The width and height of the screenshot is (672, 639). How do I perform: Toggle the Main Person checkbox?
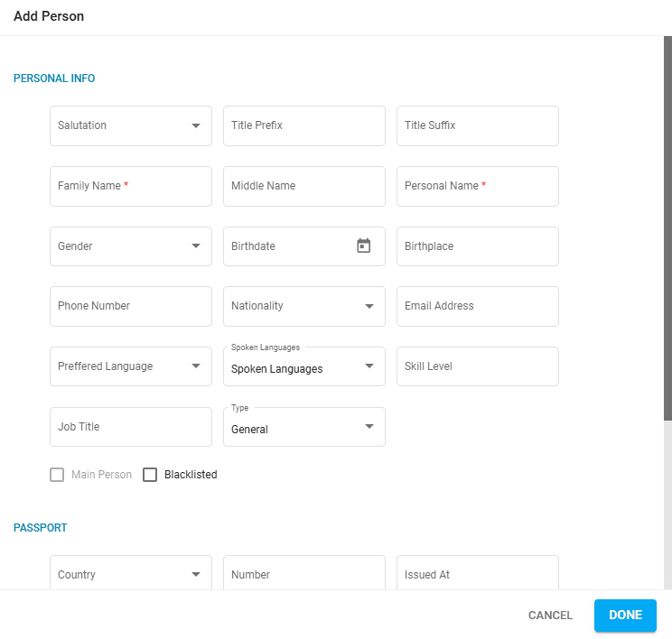click(57, 475)
